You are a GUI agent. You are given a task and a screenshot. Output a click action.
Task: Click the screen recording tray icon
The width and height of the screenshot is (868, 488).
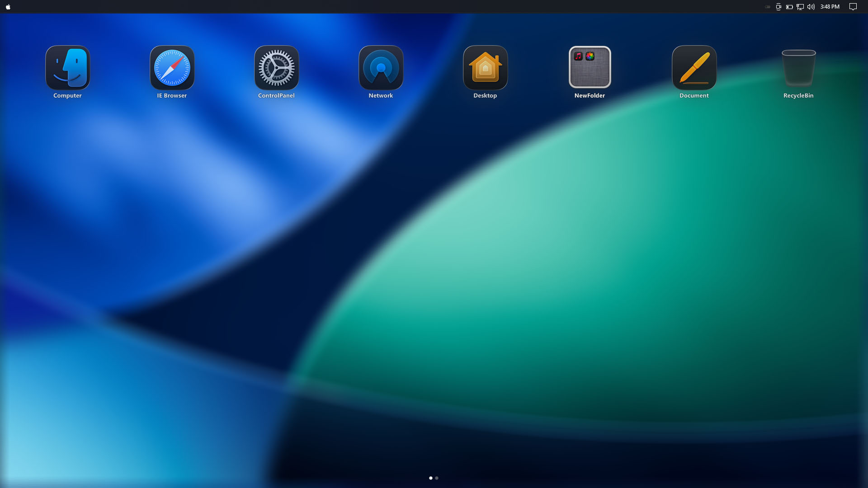778,7
